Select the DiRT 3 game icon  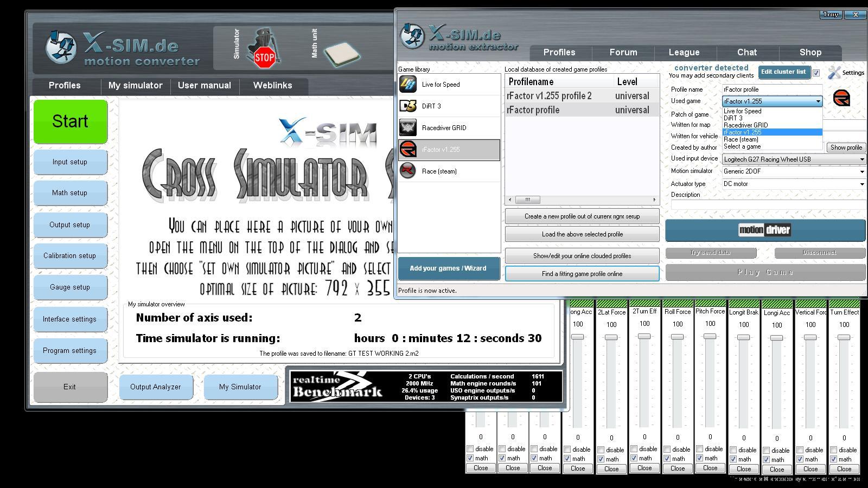[x=408, y=106]
